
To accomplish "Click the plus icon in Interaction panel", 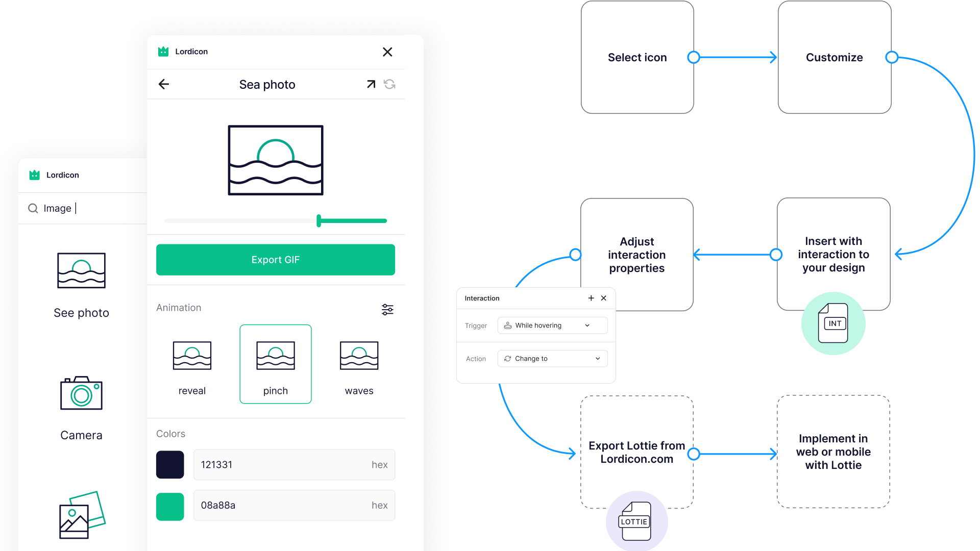I will 591,298.
